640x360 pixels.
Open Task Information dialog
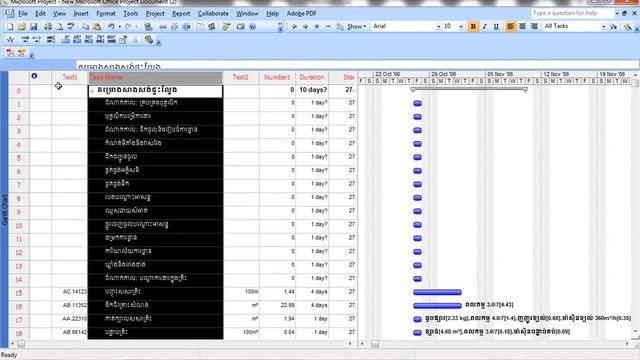tap(200, 27)
